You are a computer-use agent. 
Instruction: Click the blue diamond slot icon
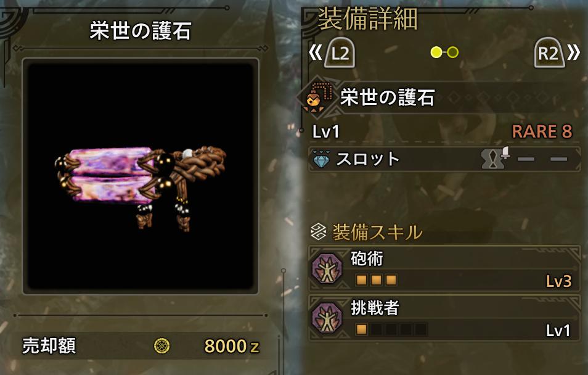tap(321, 159)
